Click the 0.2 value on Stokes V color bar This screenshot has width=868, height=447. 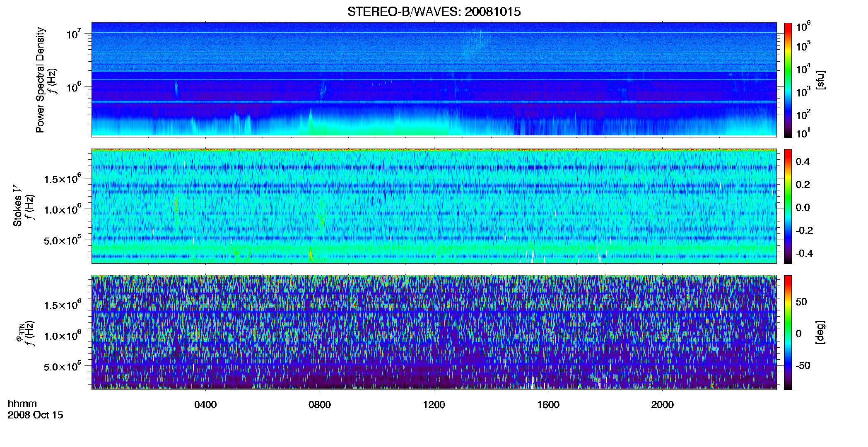coord(803,184)
